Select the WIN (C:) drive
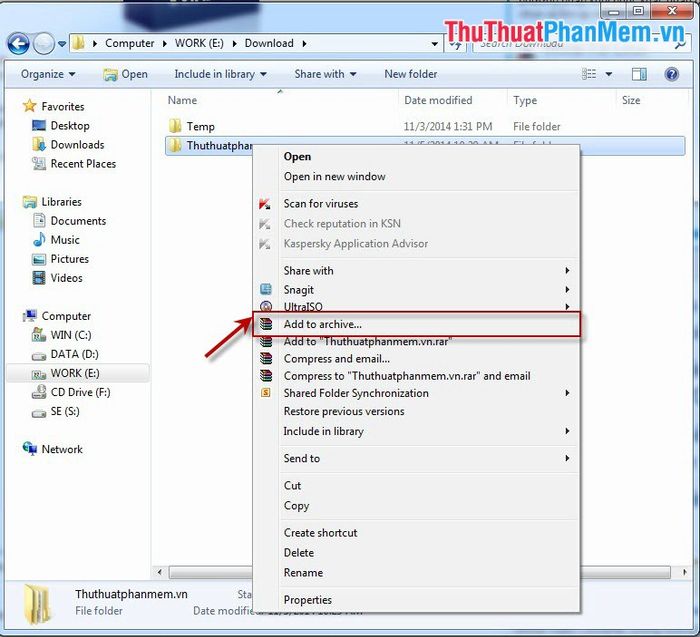Image resolution: width=700 pixels, height=637 pixels. point(71,335)
